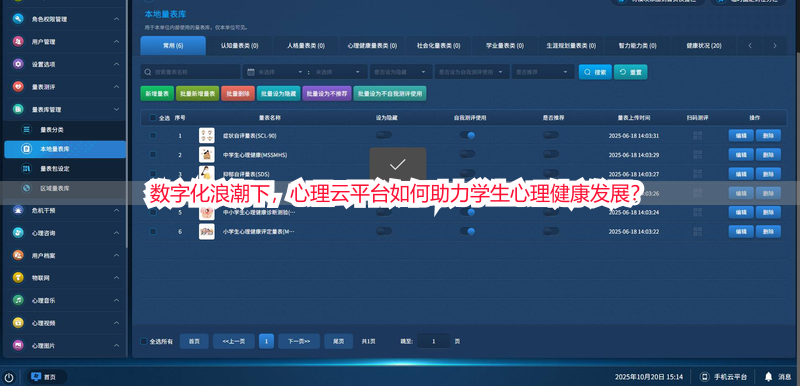Click the 用户档案 sidebar icon
This screenshot has height=386, width=800.
(x=18, y=255)
